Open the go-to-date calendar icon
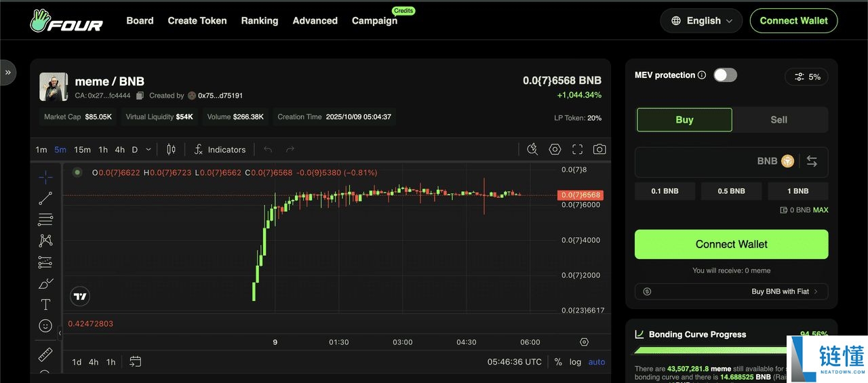Screen dimensions: 868x383 [136, 361]
